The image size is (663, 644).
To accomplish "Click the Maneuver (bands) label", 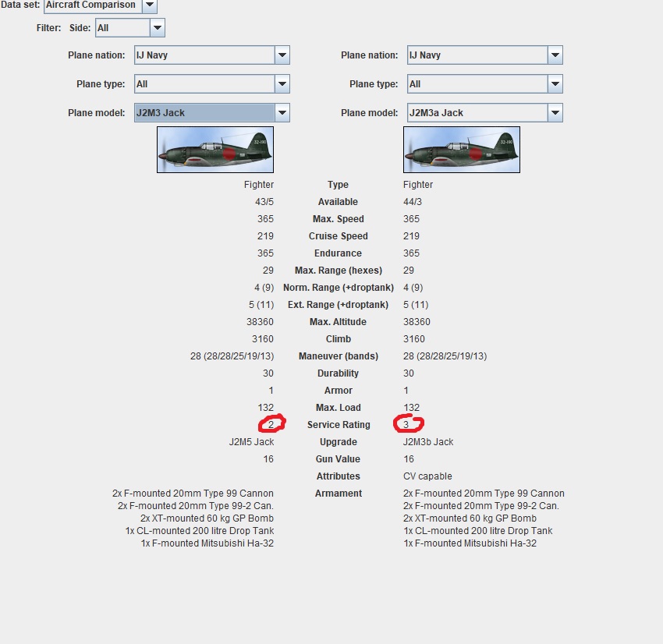I will point(339,356).
